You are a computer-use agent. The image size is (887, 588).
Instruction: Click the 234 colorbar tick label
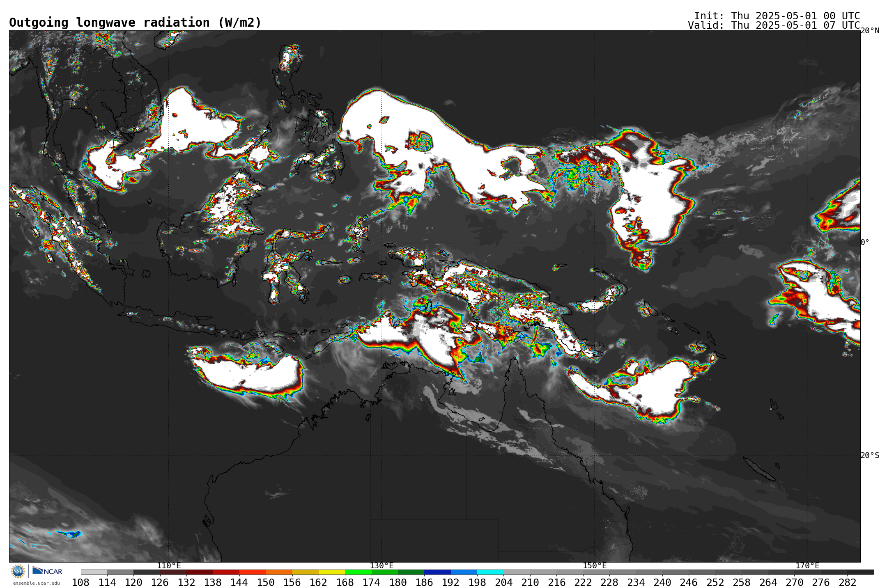[636, 582]
